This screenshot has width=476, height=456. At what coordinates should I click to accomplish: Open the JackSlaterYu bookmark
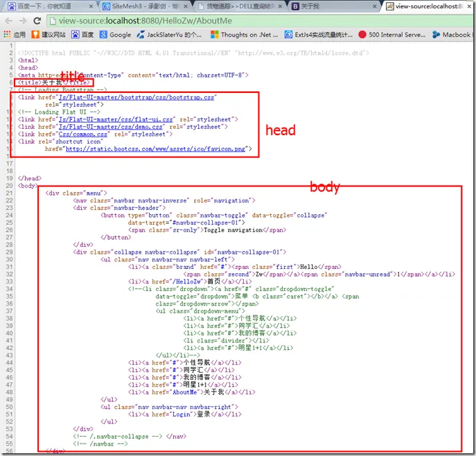169,35
